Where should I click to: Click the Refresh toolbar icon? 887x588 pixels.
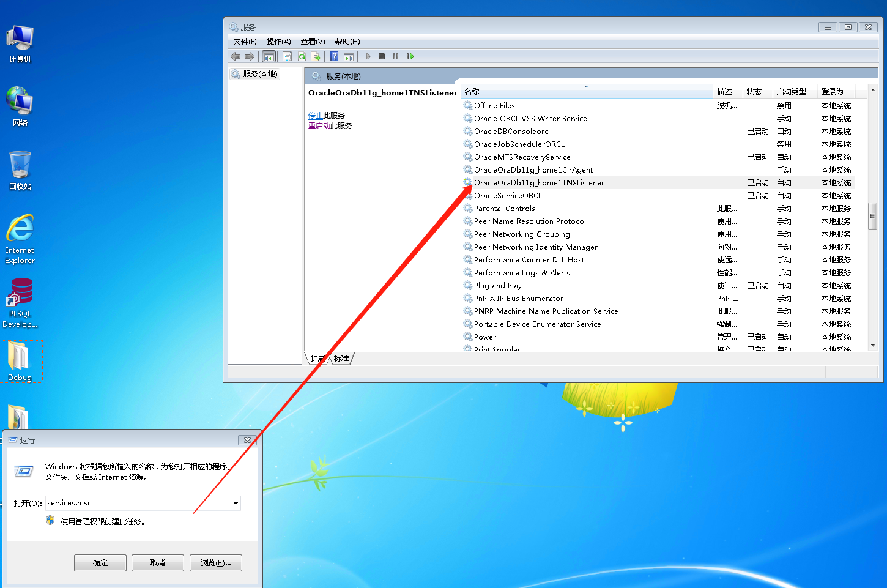click(302, 56)
